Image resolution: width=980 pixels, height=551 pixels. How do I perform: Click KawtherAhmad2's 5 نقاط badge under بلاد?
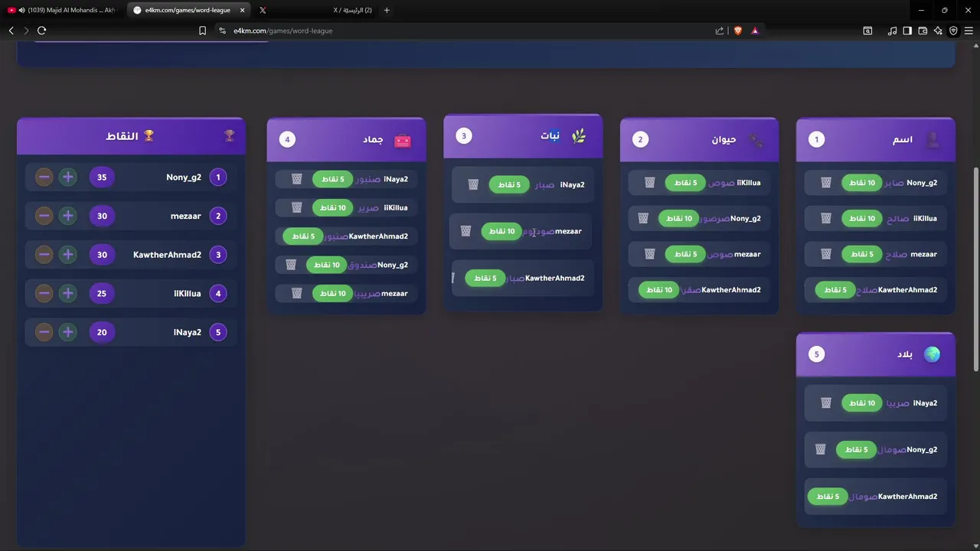pos(828,497)
